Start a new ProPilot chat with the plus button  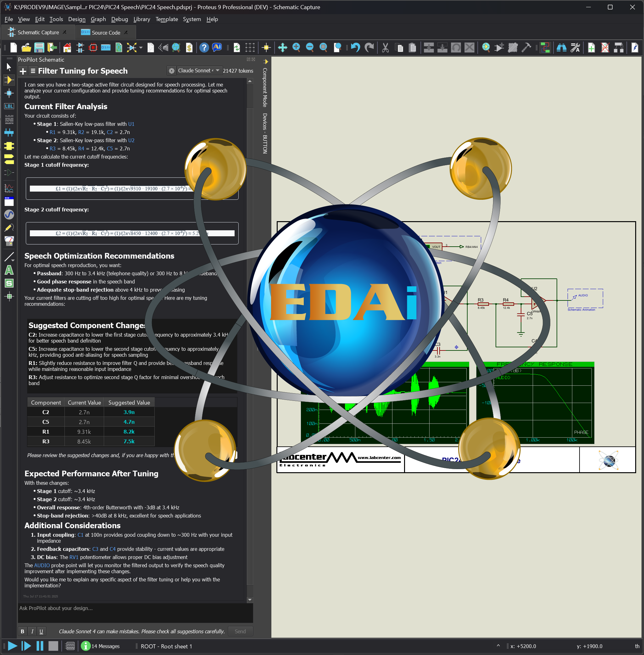tap(22, 71)
